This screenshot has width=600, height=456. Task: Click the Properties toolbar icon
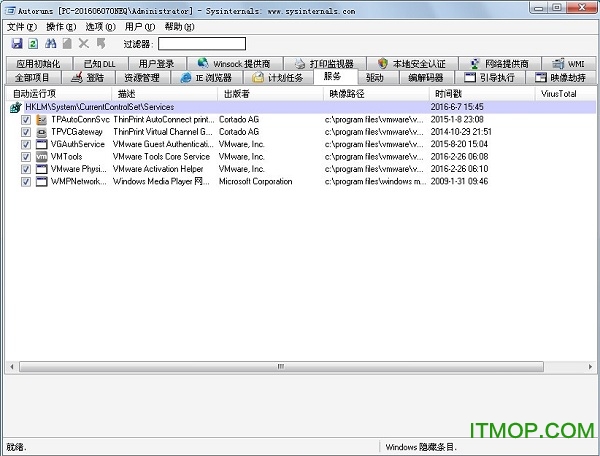pos(67,44)
